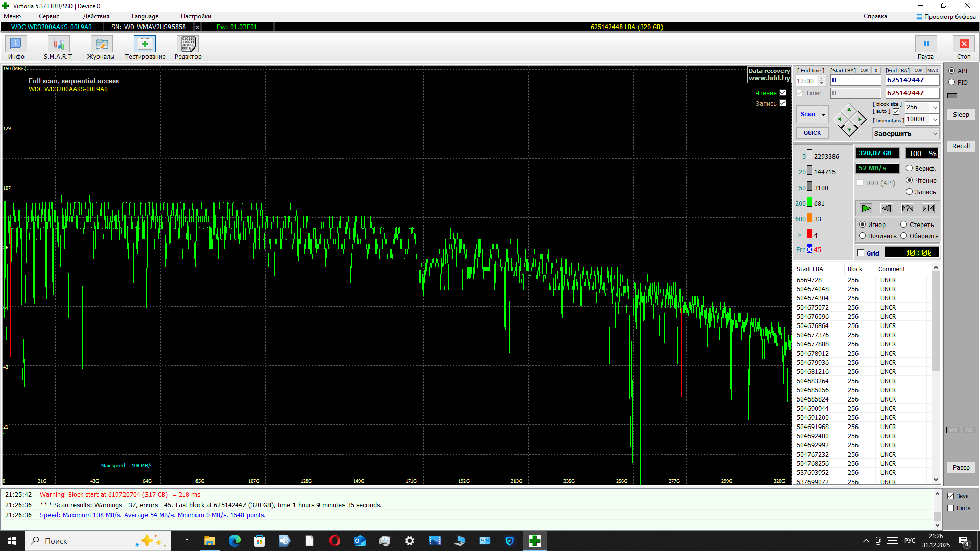Image resolution: width=980 pixels, height=551 pixels.
Task: Expand the block size 256 dropdown
Action: (935, 107)
